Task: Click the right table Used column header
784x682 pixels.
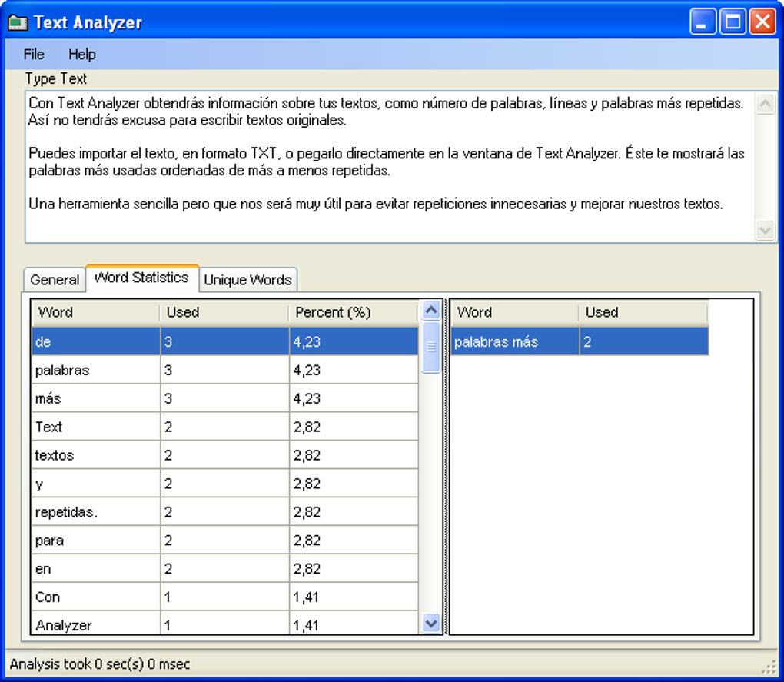Action: (643, 312)
